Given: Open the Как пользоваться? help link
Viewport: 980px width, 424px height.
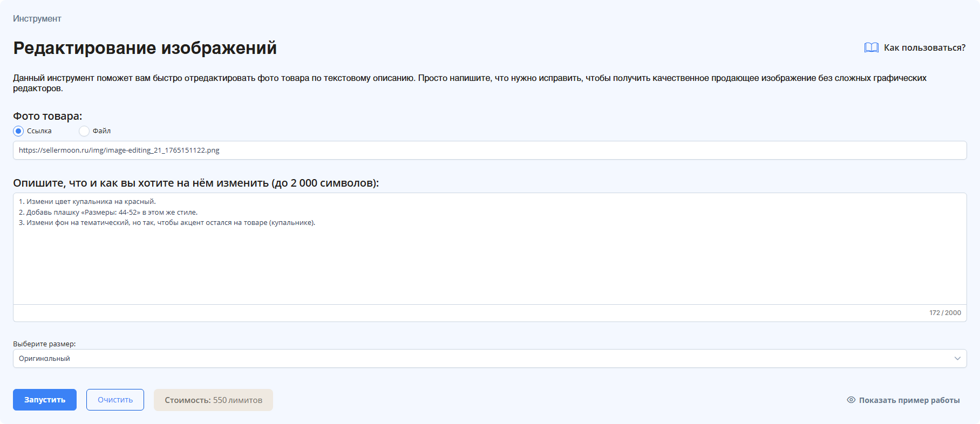Looking at the screenshot, I should [x=924, y=47].
